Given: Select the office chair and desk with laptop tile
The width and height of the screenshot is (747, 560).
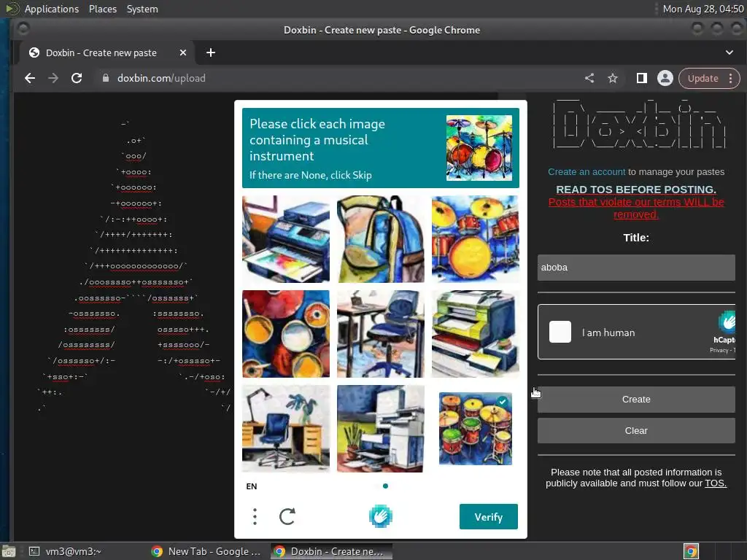Looking at the screenshot, I should pos(381,334).
